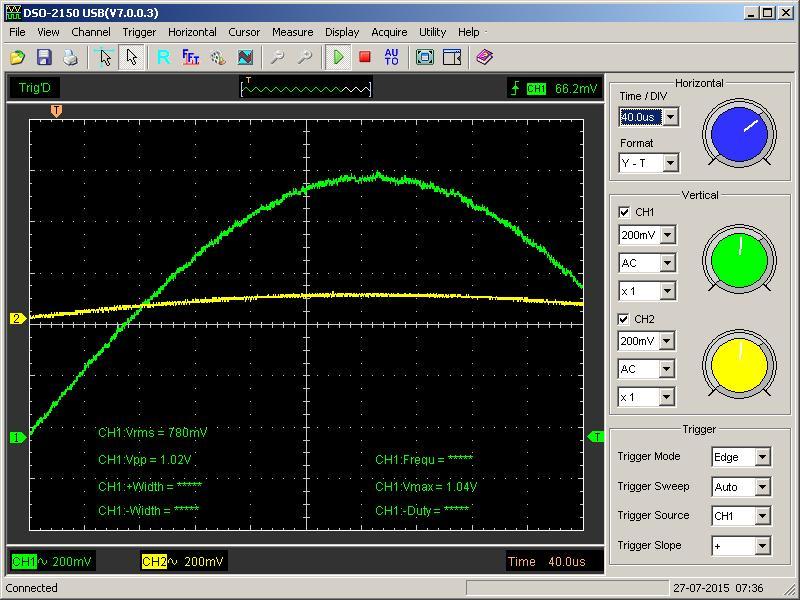Click the Trig'D status indicator

point(35,88)
